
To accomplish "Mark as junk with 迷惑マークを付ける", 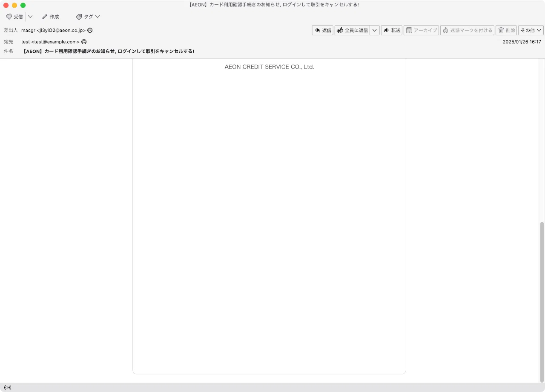I will tap(467, 30).
